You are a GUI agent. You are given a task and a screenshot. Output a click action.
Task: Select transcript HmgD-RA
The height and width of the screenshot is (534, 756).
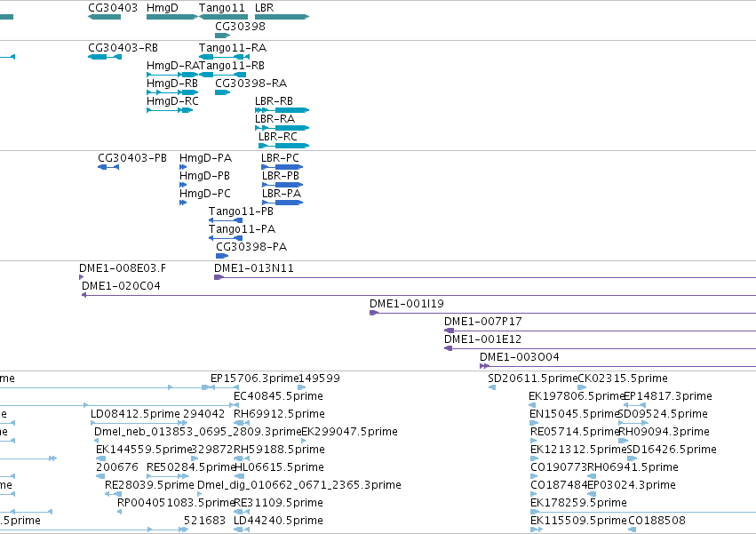click(172, 75)
